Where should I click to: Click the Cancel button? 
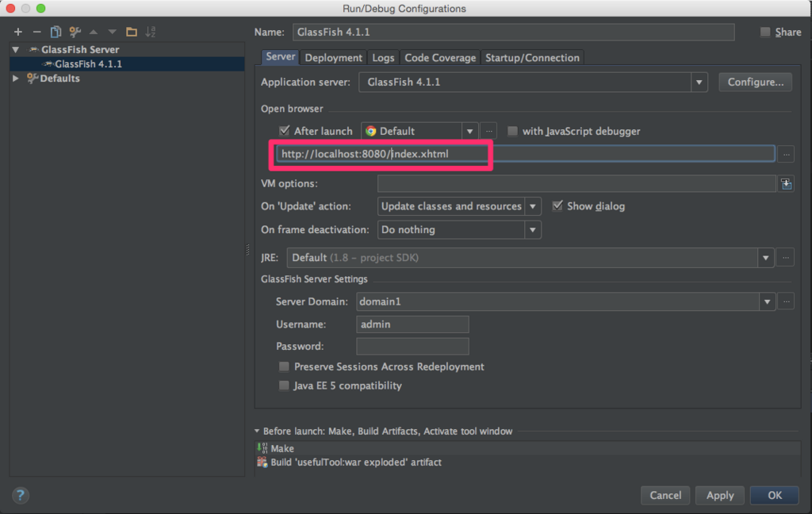[665, 495]
